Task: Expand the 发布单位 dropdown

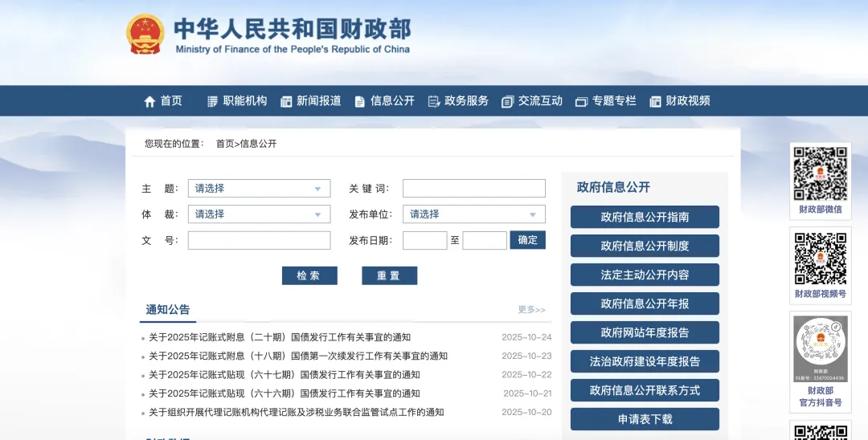Action: [x=474, y=214]
